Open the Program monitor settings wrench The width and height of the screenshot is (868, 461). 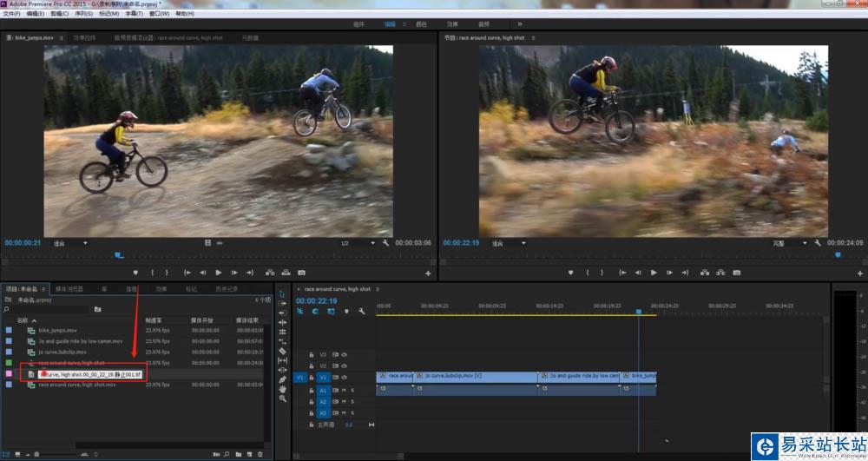pos(818,243)
